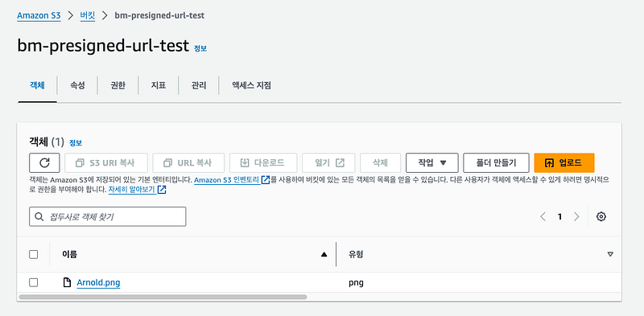Image resolution: width=644 pixels, height=316 pixels.
Task: Go to previous page arrow
Action: 543,216
